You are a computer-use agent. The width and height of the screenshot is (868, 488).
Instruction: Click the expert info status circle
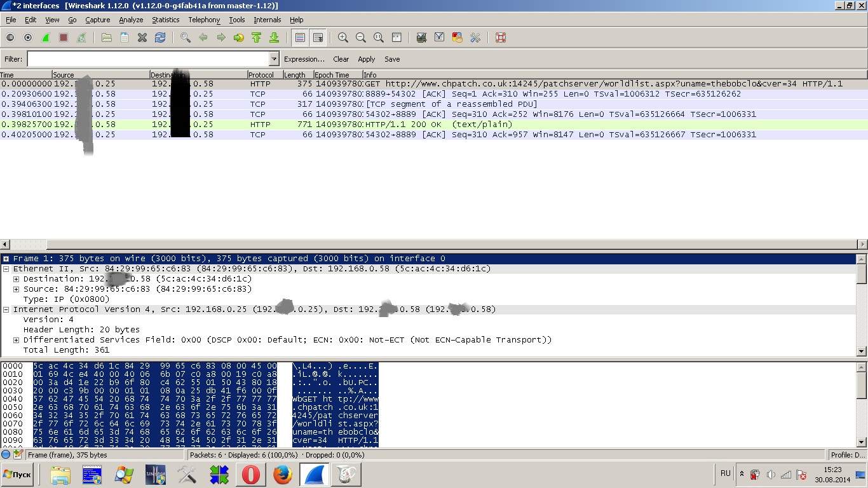(x=6, y=455)
